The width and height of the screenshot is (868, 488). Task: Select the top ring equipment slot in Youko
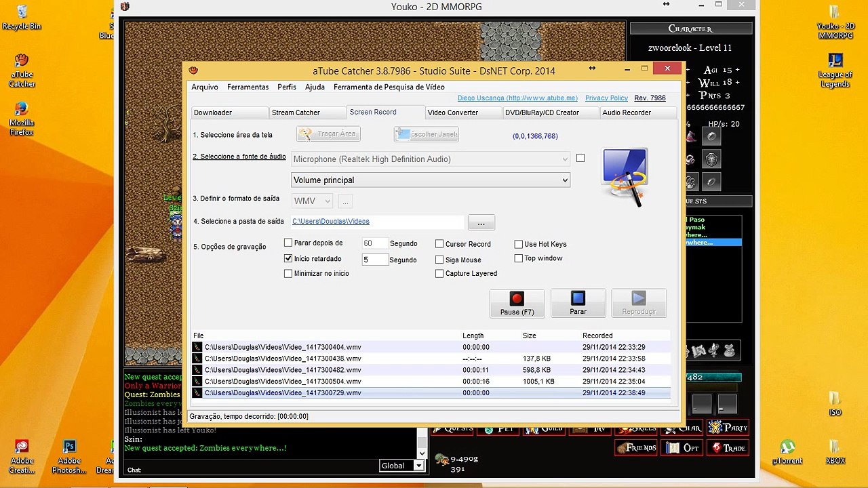[x=712, y=136]
